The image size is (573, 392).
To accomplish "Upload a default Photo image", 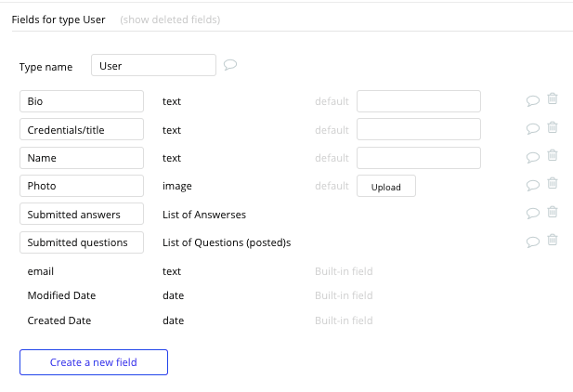I will pos(386,186).
